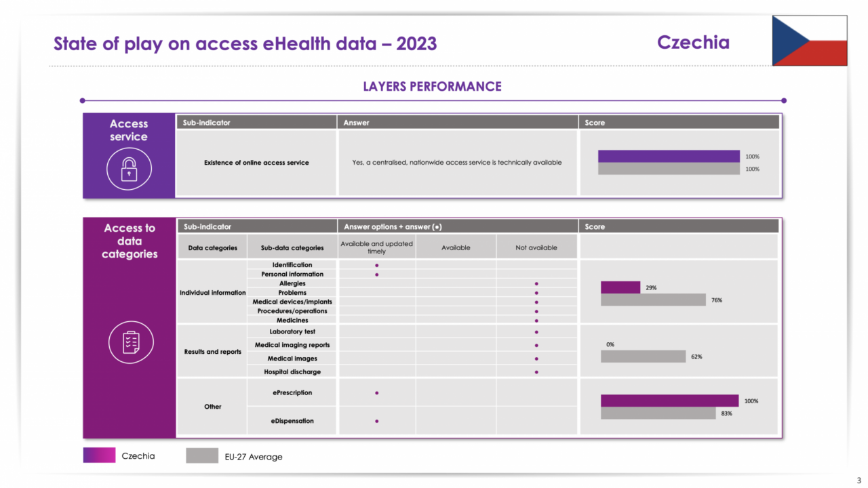The height and width of the screenshot is (488, 868).
Task: Click the 'Czechia' country heading
Action: click(x=693, y=43)
